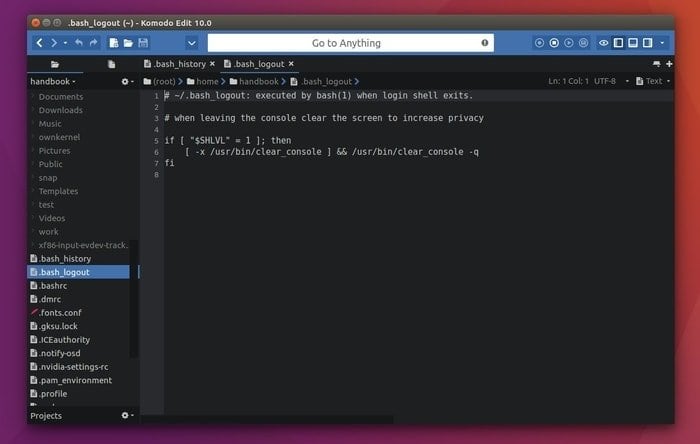
Task: Click the redo arrow icon
Action: tap(93, 43)
